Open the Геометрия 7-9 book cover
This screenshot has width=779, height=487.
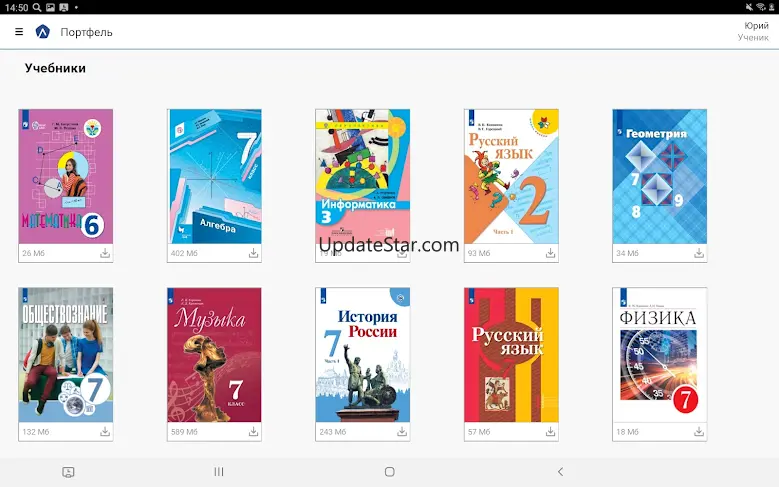(x=660, y=176)
